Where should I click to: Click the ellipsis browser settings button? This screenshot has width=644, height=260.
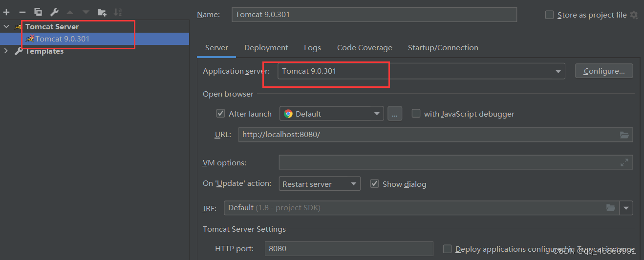pyautogui.click(x=395, y=114)
